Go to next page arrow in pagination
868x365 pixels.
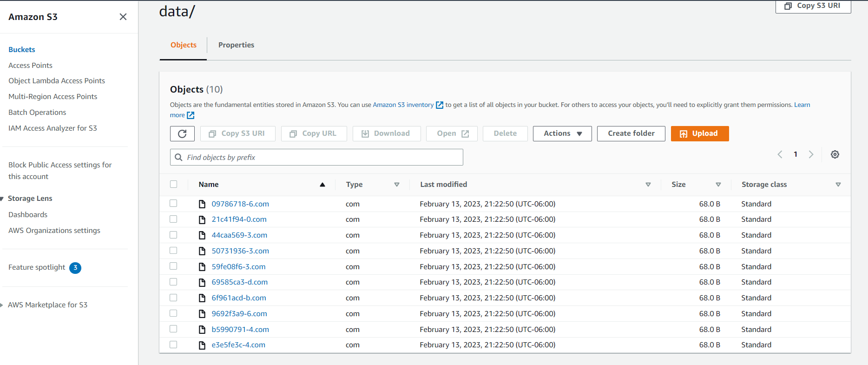point(811,154)
